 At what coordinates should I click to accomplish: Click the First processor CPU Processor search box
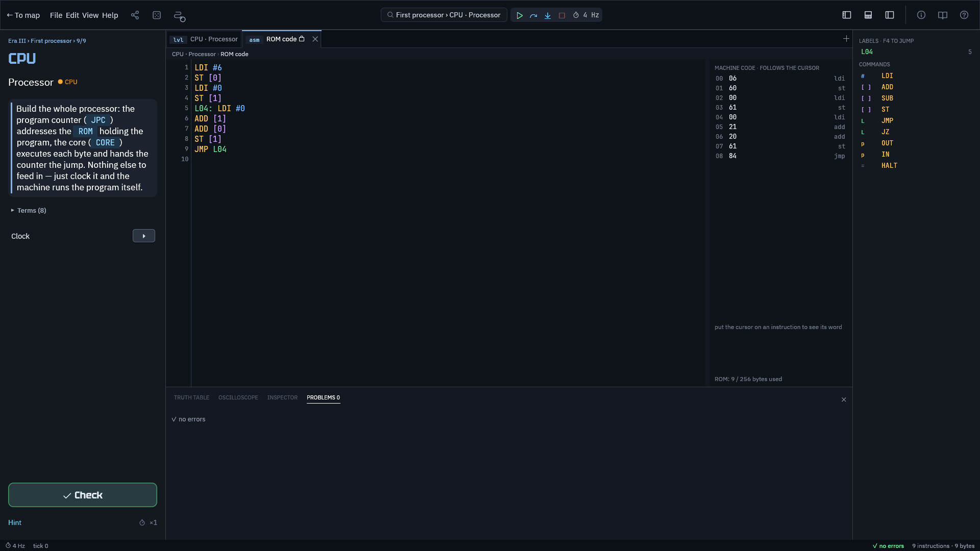[x=444, y=15]
